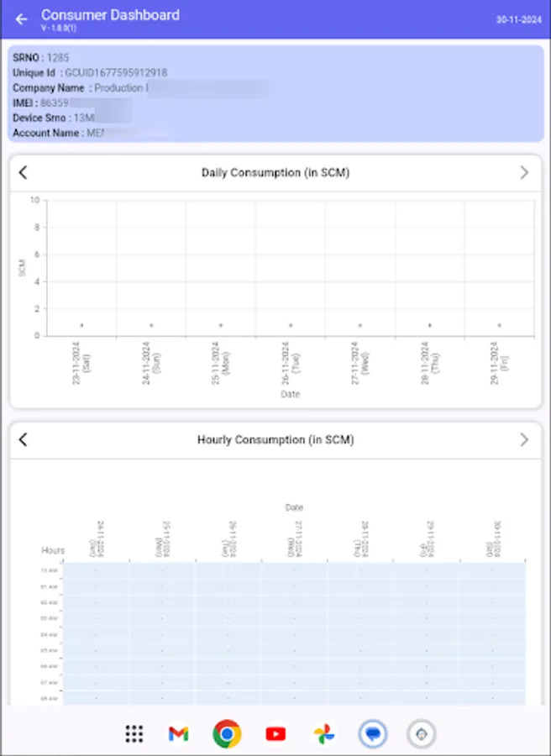Open YouTube from the dock
Viewport: 551px width, 756px height.
point(275,733)
